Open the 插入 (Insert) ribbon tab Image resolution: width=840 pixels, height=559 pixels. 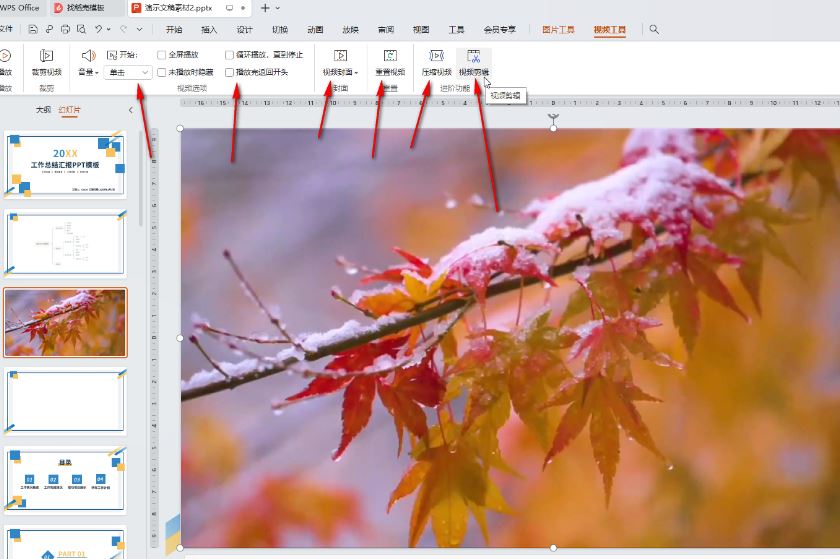click(x=209, y=30)
